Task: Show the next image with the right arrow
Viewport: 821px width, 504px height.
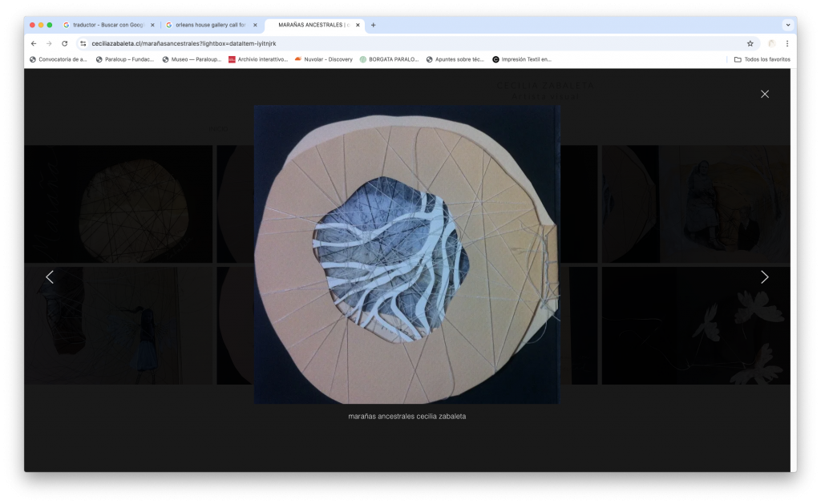Action: (x=764, y=277)
